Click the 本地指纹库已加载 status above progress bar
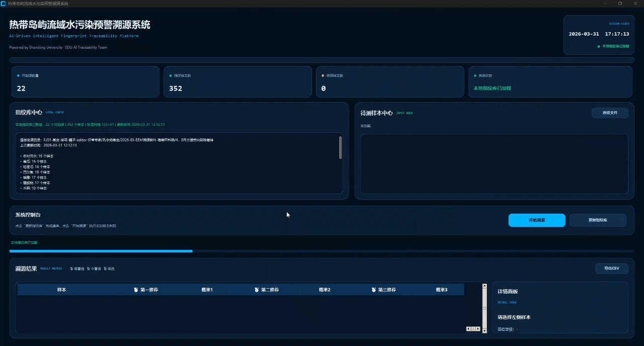 coord(24,242)
